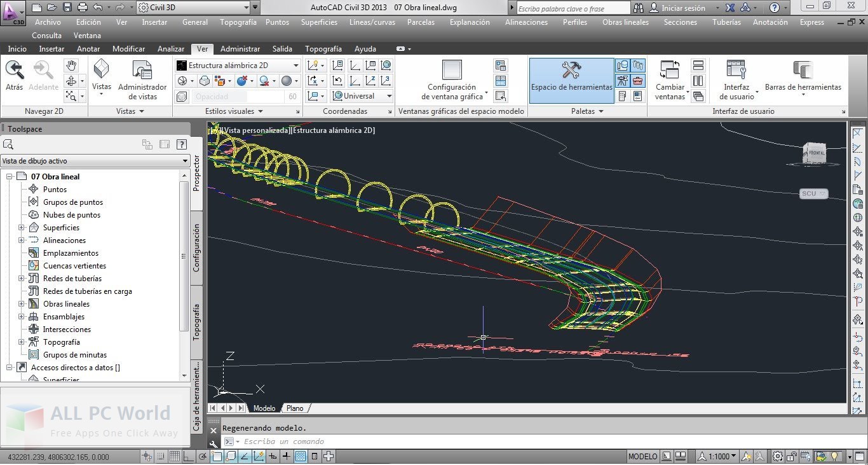
Task: Expand the Superficies tree node
Action: click(22, 228)
